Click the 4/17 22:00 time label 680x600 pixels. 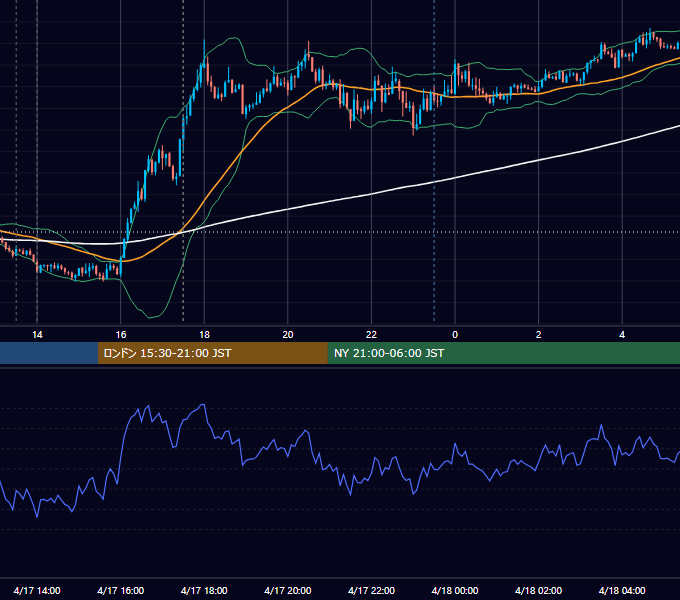point(371,590)
